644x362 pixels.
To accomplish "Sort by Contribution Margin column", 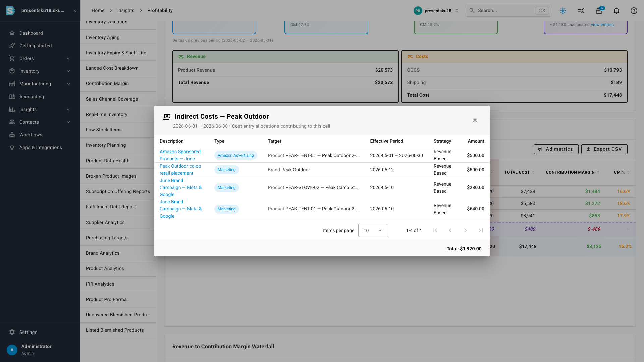I will (x=572, y=172).
